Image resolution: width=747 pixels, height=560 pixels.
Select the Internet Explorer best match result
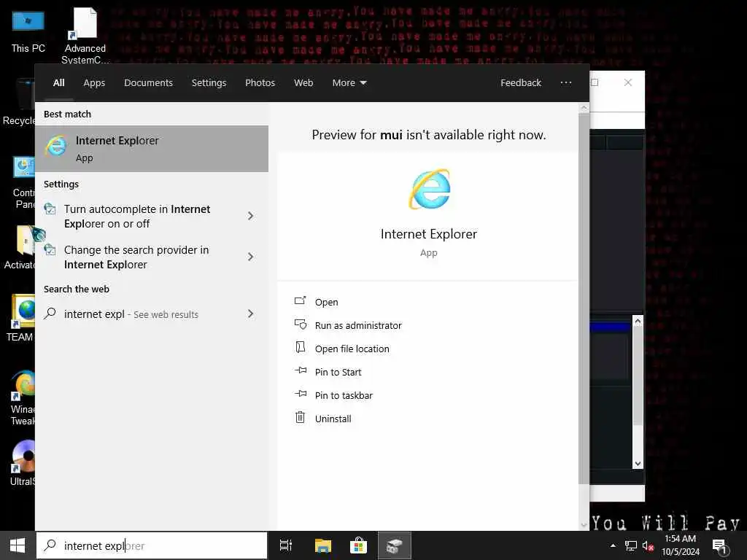(152, 149)
